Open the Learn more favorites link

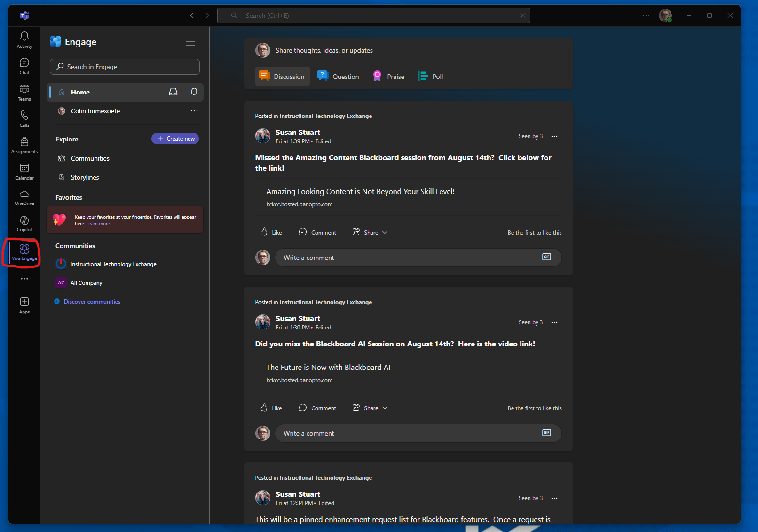pyautogui.click(x=98, y=224)
